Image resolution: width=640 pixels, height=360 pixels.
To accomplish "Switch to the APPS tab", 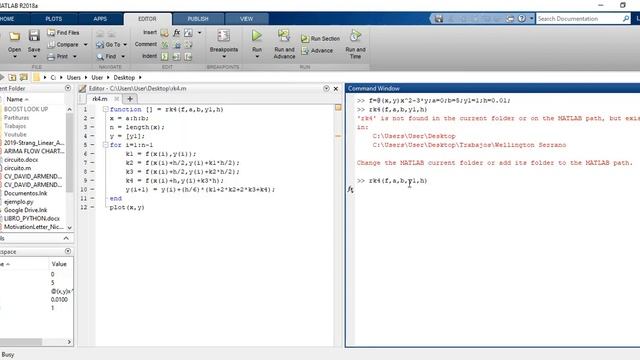I will [x=100, y=19].
